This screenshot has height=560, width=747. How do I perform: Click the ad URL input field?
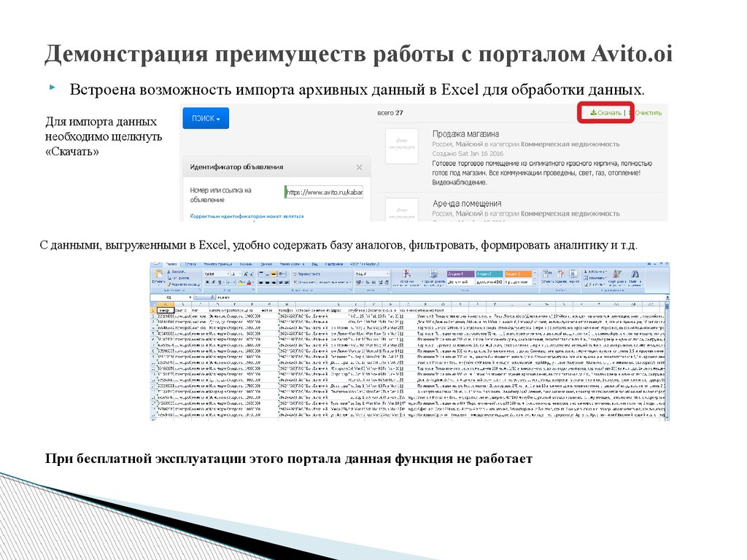point(324,192)
